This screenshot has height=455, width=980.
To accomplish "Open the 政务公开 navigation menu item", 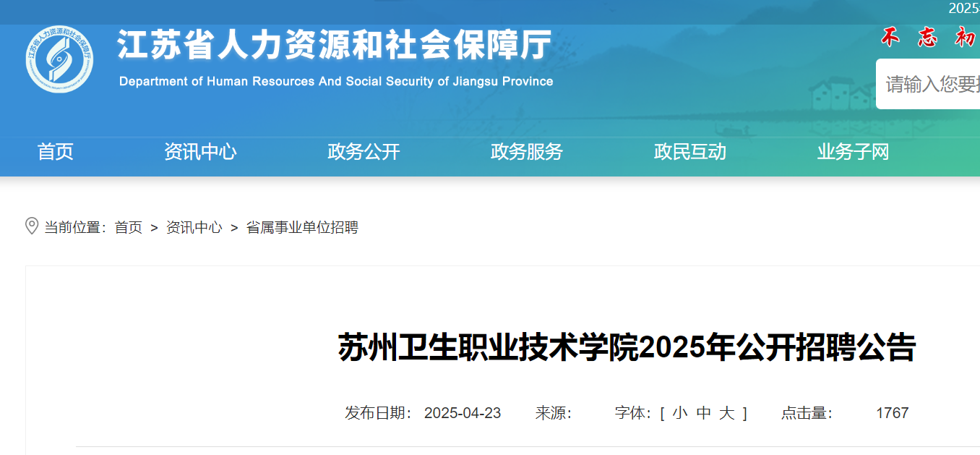I will (364, 152).
